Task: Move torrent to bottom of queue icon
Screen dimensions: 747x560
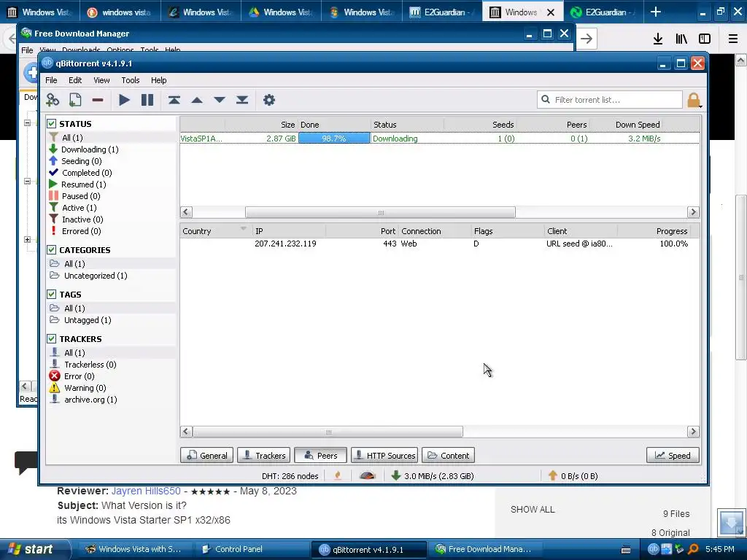Action: pos(242,100)
